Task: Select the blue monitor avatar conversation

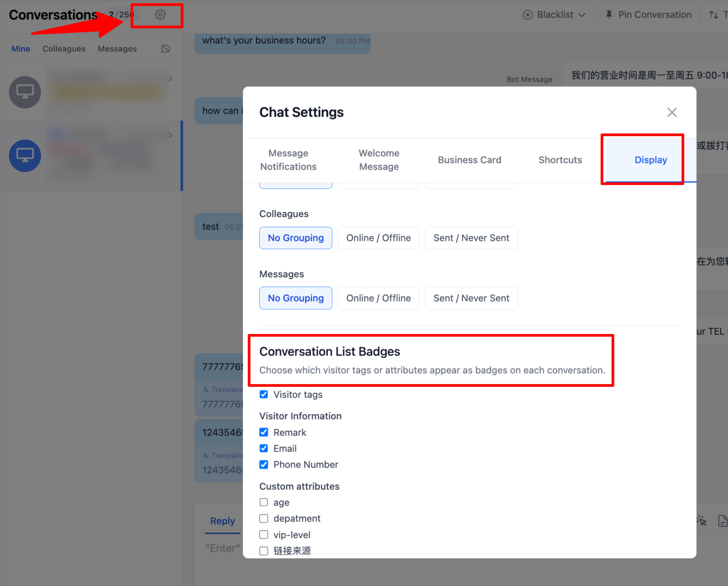Action: tap(25, 155)
